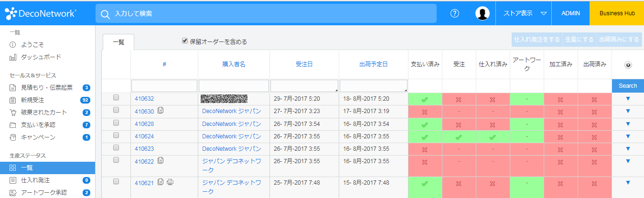Open ADMIN section in top bar

[x=571, y=13]
